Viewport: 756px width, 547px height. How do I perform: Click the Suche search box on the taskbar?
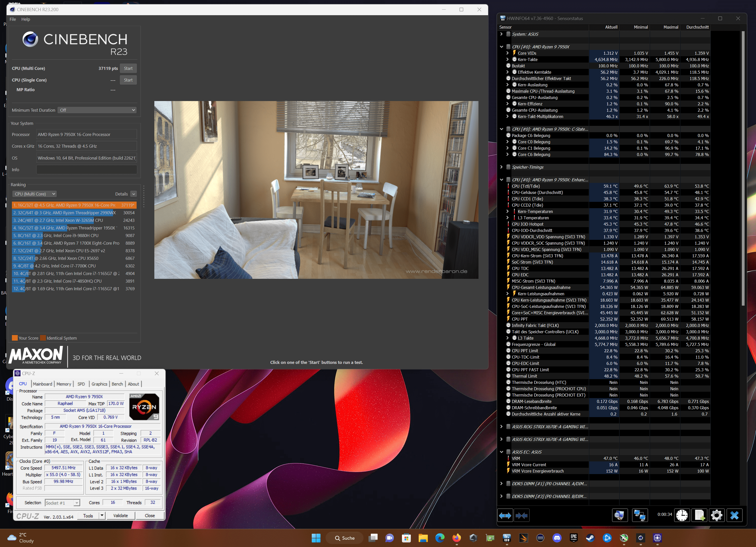click(x=345, y=538)
